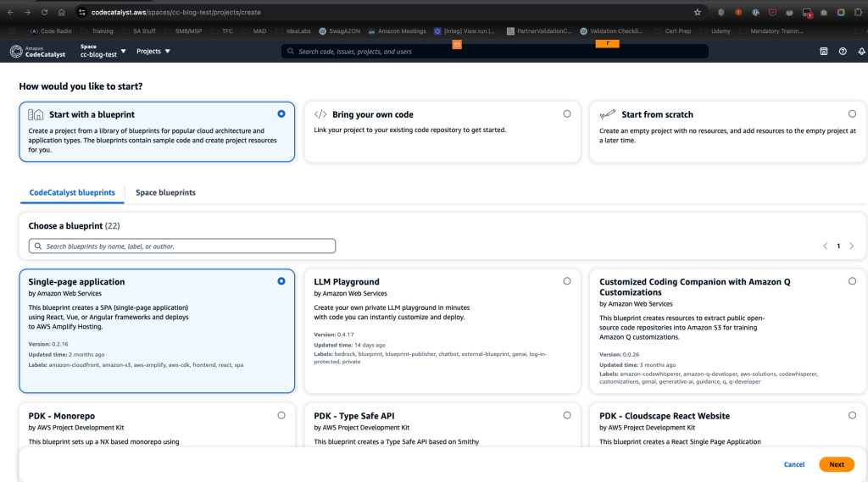The width and height of the screenshot is (868, 482).
Task: Click the browser address bar URL
Action: 176,12
